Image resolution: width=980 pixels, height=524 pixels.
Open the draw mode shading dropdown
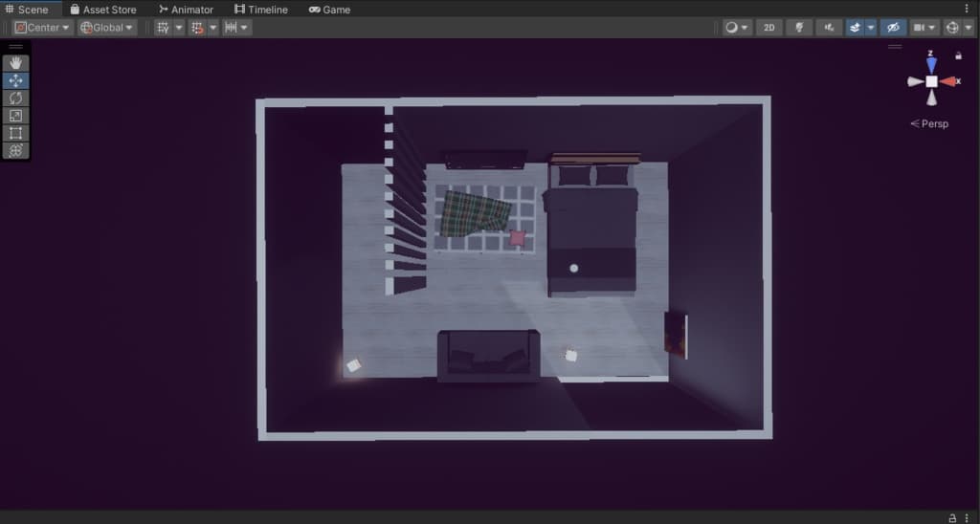coord(737,28)
